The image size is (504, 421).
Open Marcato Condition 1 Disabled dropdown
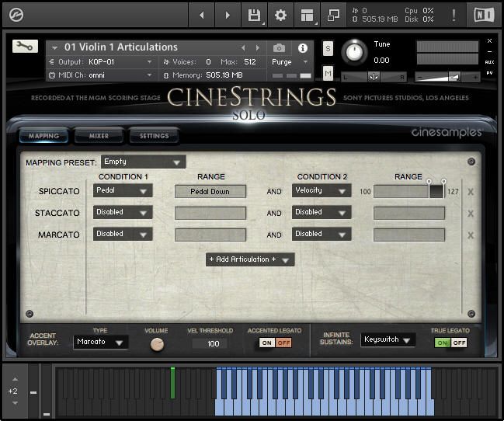click(123, 234)
